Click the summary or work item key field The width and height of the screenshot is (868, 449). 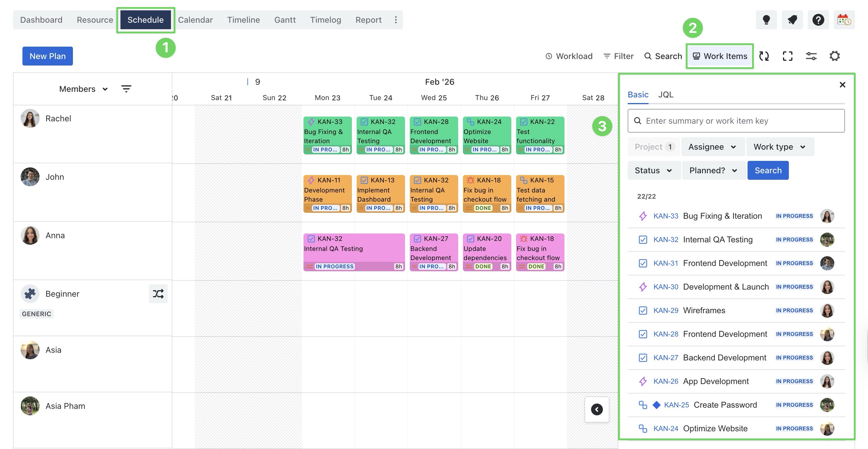coord(736,121)
